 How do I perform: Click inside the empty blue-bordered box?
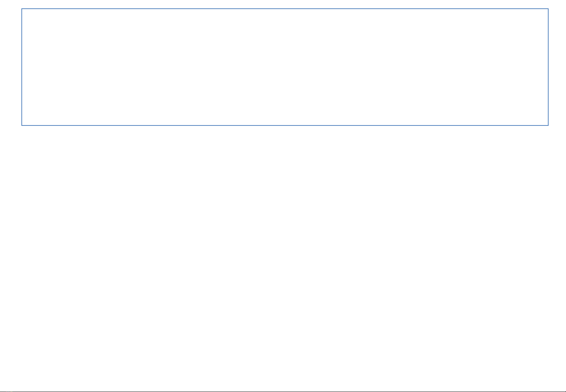285,67
